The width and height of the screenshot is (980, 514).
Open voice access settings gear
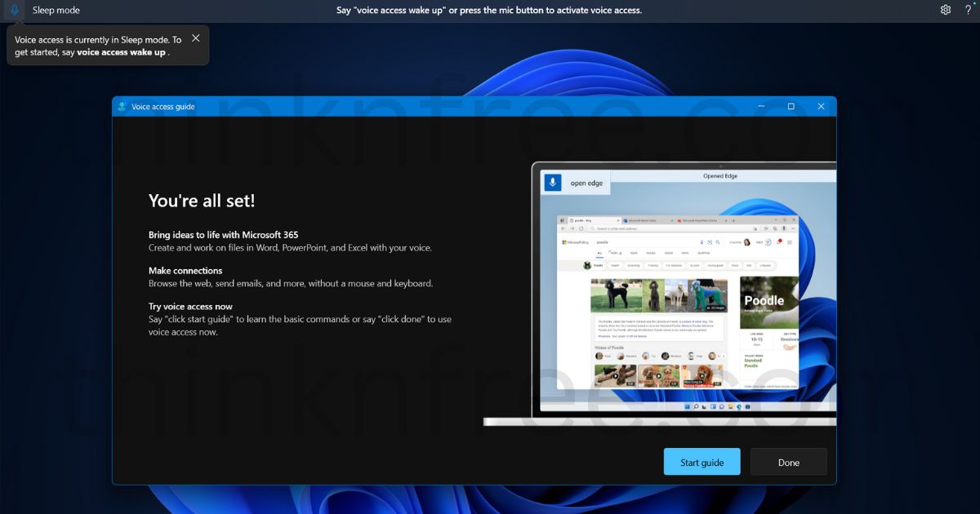point(946,10)
